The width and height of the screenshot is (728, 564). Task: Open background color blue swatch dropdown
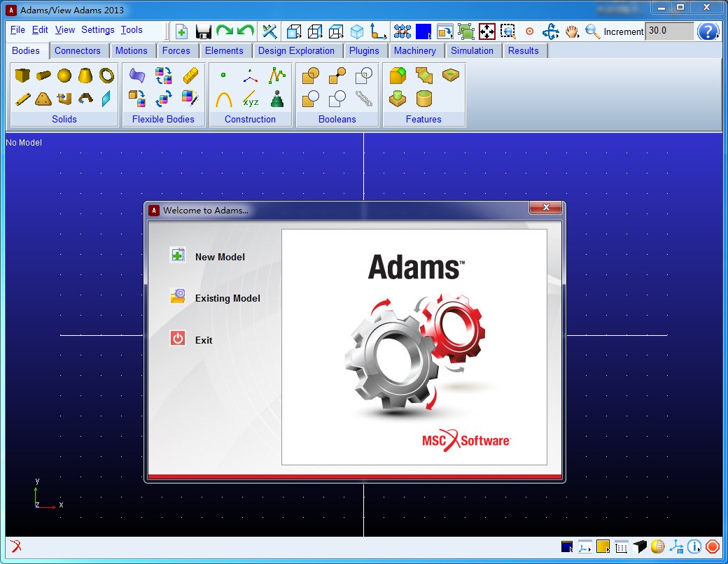tap(423, 31)
